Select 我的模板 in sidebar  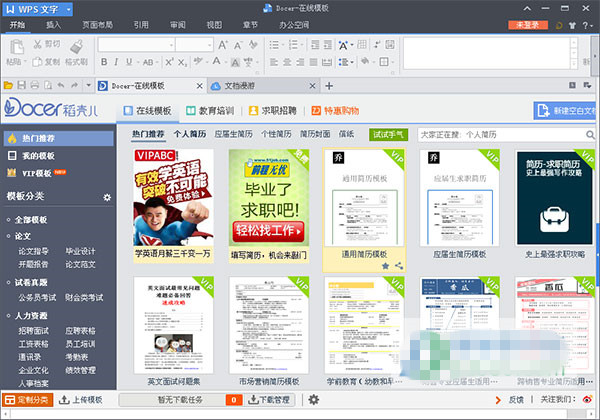pyautogui.click(x=38, y=156)
